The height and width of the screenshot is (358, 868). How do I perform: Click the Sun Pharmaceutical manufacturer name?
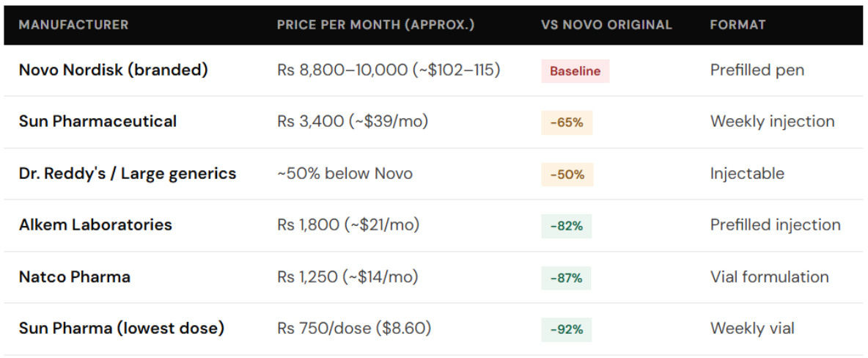[98, 122]
